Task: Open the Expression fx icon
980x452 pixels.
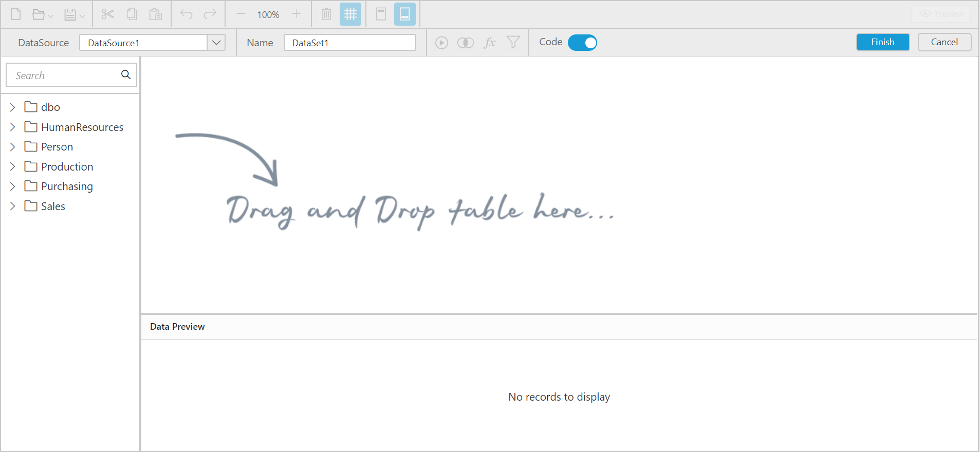Action: point(489,43)
